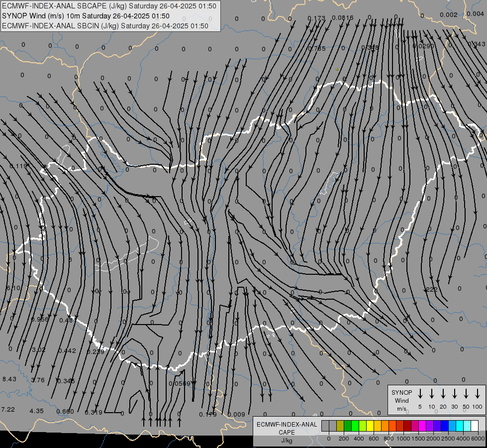
Task: Click the value 222 on map
Action: (432, 289)
